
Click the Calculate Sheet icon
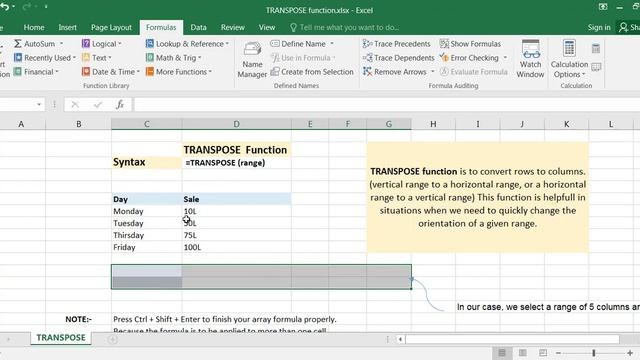(x=596, y=67)
